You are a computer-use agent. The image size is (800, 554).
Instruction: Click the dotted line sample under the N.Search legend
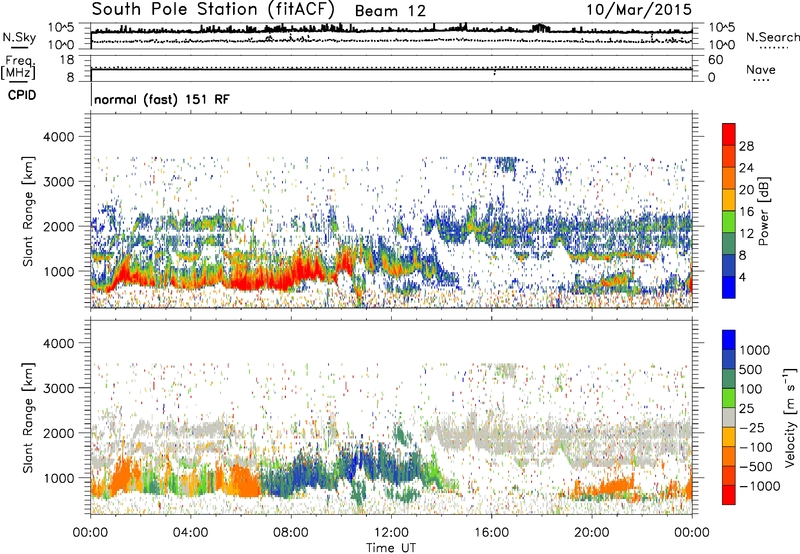click(774, 47)
